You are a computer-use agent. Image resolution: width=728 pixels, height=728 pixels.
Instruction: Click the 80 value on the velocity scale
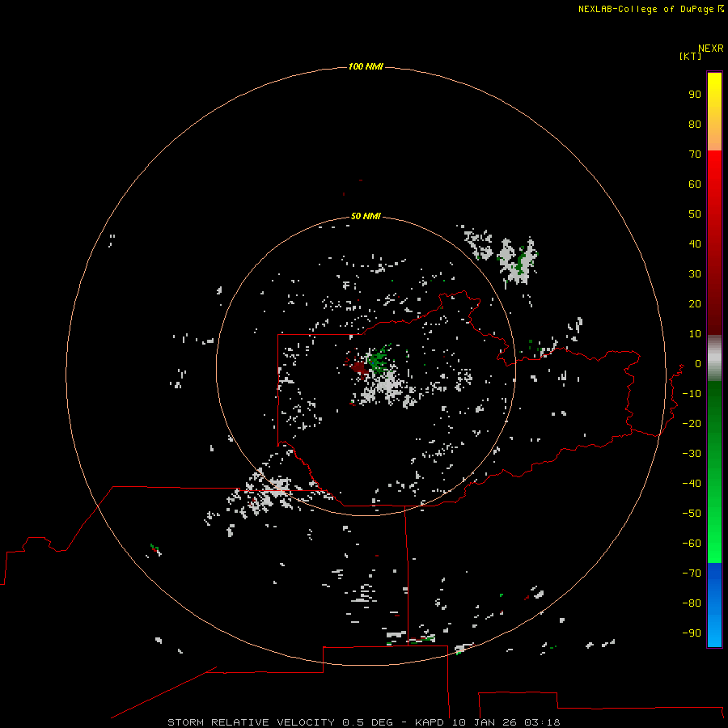point(695,125)
